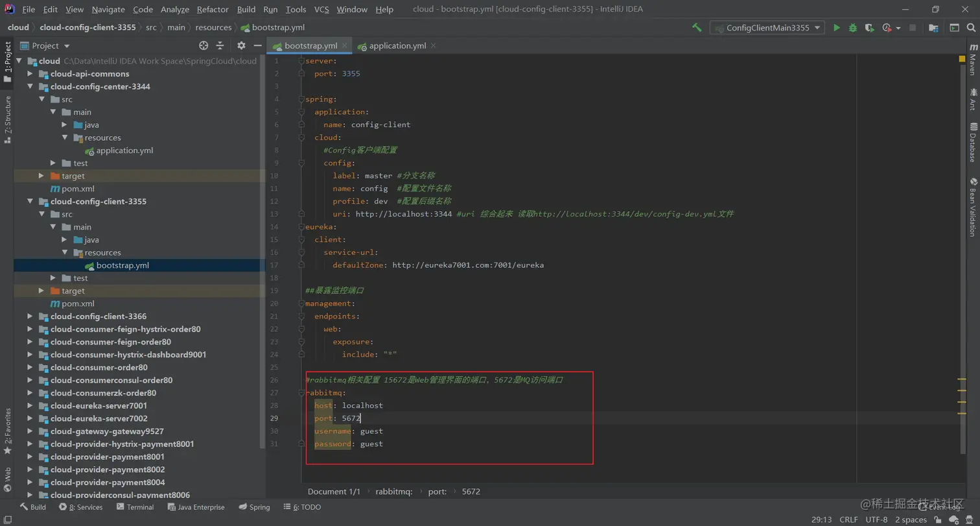Expand cloud-config-client-3366 module
The image size is (980, 526).
30,317
